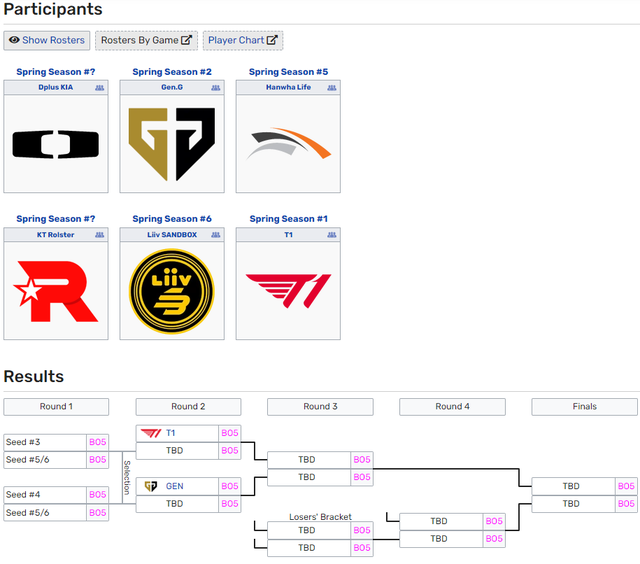Click the roster icon beside Gen.G
This screenshot has width=640, height=564.
(216, 88)
